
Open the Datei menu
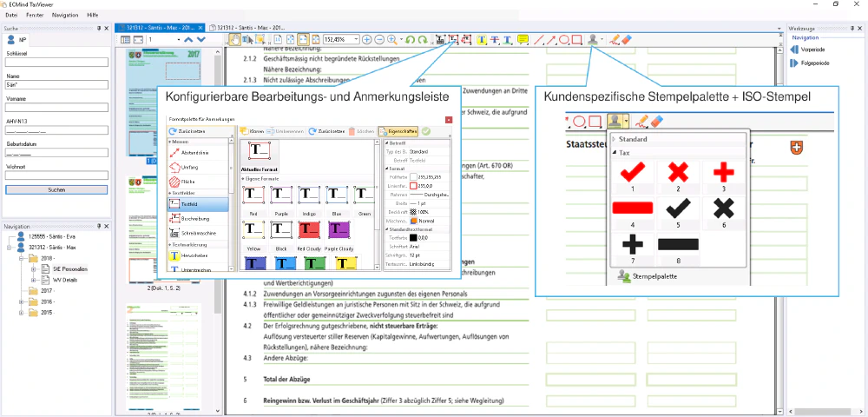[x=11, y=15]
